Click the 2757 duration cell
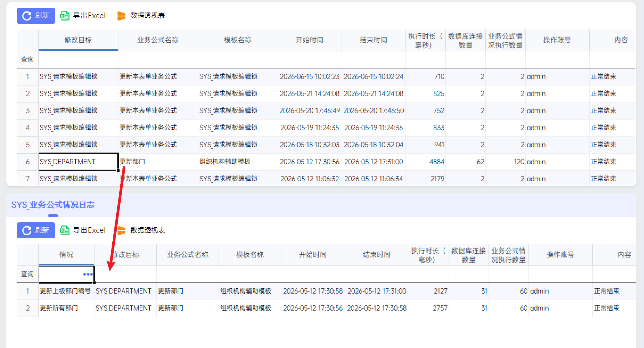Image resolution: width=644 pixels, height=348 pixels. (x=429, y=308)
